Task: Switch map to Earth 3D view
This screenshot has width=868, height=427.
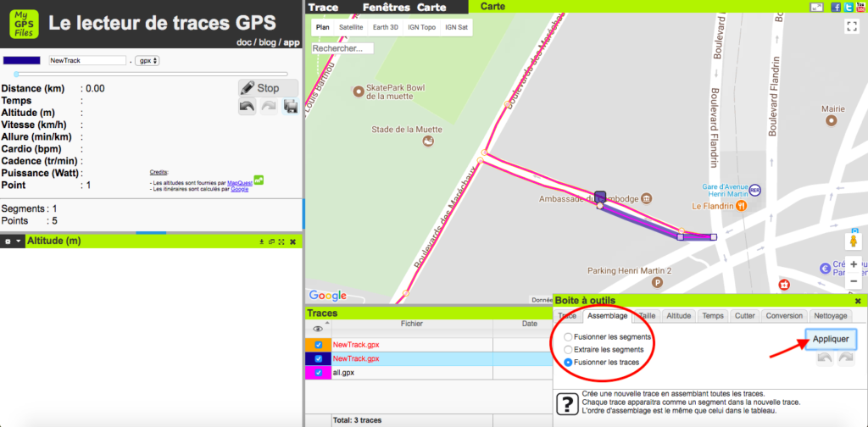Action: 385,27
